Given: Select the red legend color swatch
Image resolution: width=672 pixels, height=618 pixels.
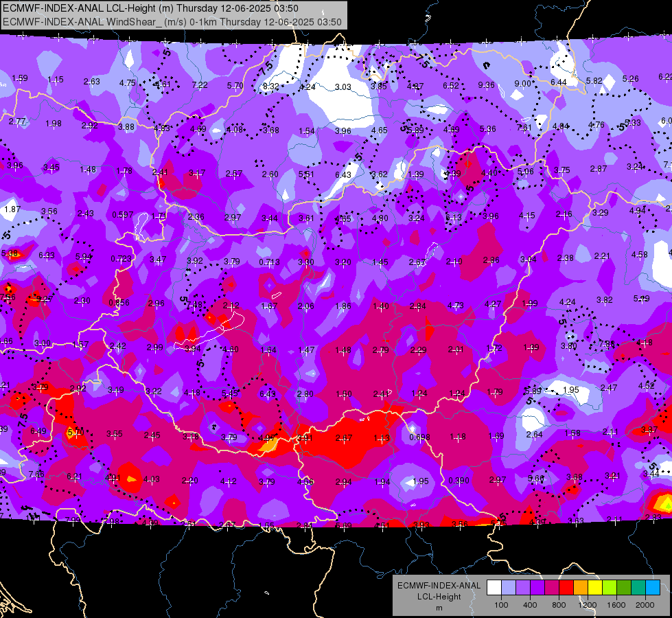Looking at the screenshot, I should (x=566, y=588).
